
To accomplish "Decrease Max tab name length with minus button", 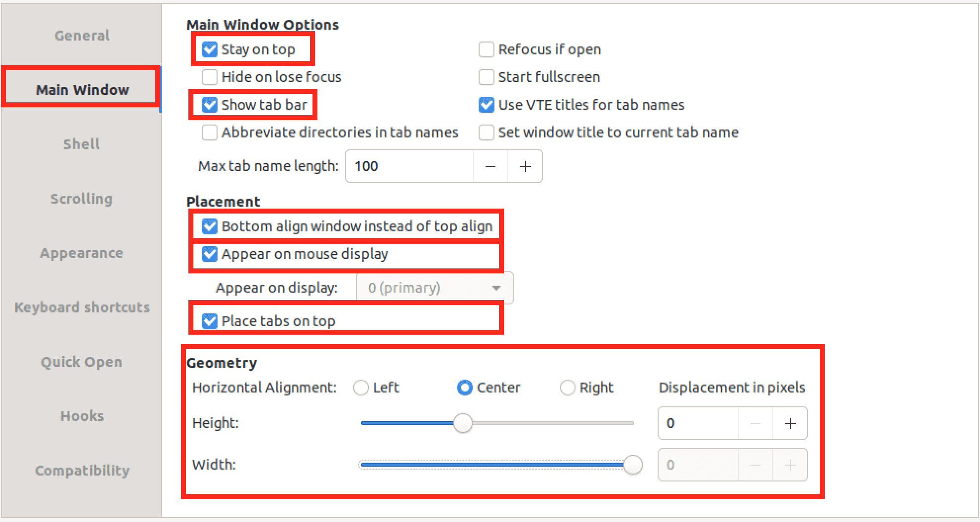I will [x=490, y=166].
